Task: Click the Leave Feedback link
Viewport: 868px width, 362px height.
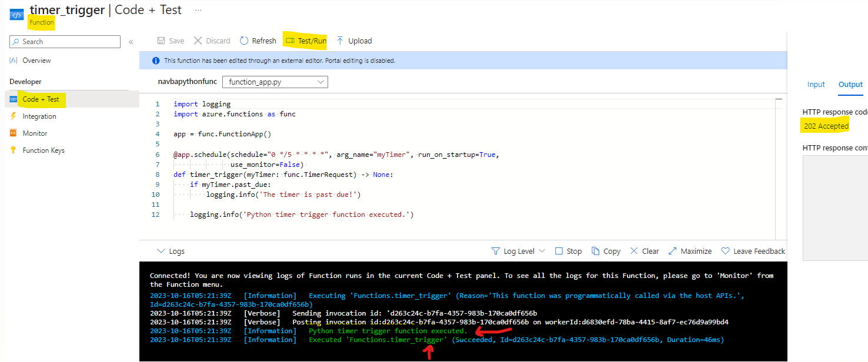Action: tap(753, 251)
